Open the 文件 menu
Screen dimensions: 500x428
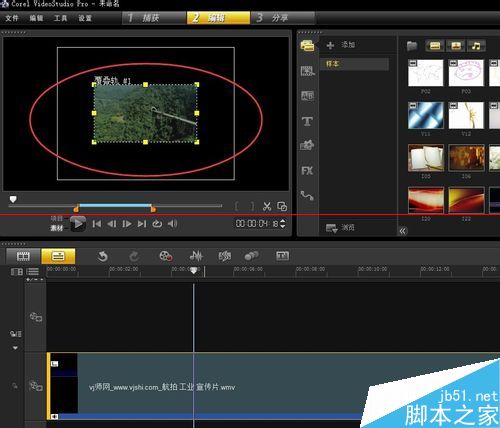click(x=12, y=18)
